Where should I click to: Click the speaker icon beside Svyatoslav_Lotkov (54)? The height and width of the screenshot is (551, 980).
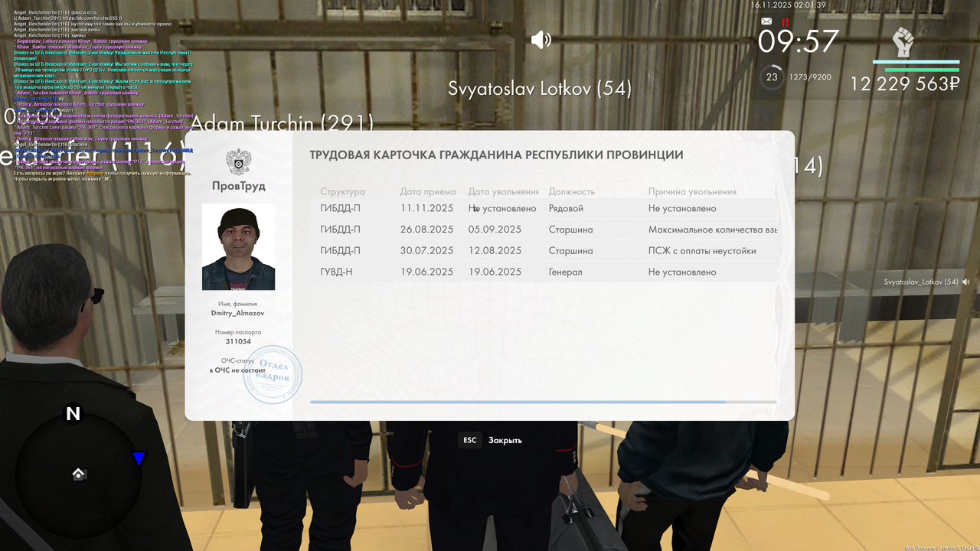click(x=966, y=282)
